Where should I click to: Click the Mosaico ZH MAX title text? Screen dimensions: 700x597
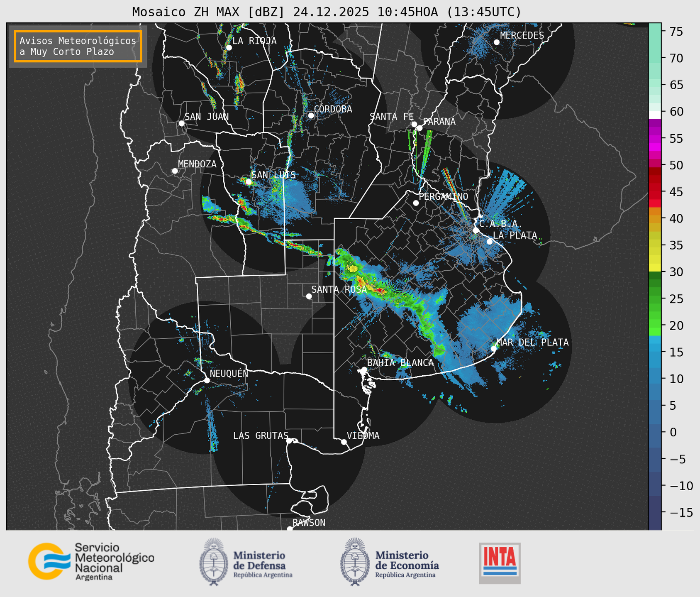[x=327, y=12]
